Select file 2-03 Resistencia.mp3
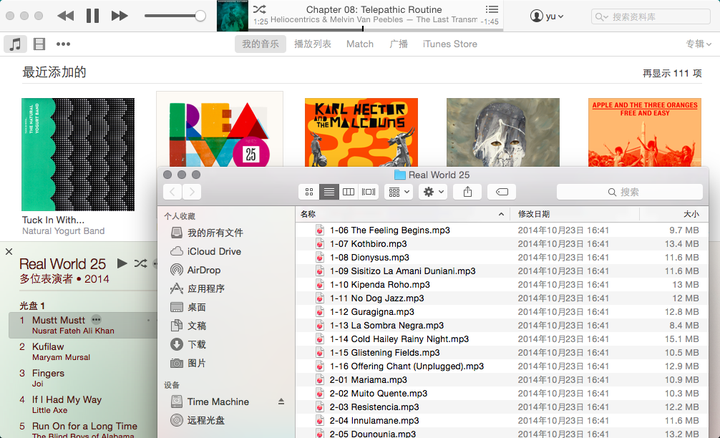 coord(502,407)
